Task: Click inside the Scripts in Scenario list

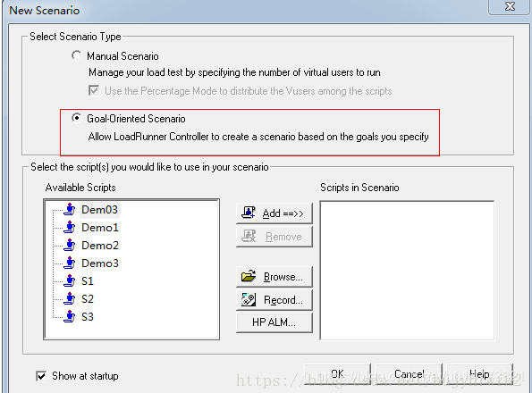Action: click(x=407, y=271)
